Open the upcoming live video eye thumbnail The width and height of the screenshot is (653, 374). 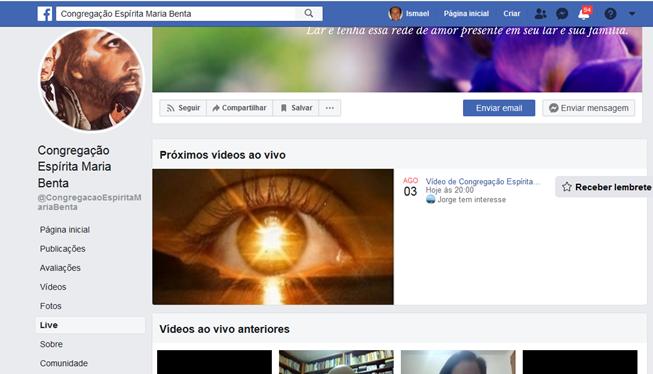point(273,237)
